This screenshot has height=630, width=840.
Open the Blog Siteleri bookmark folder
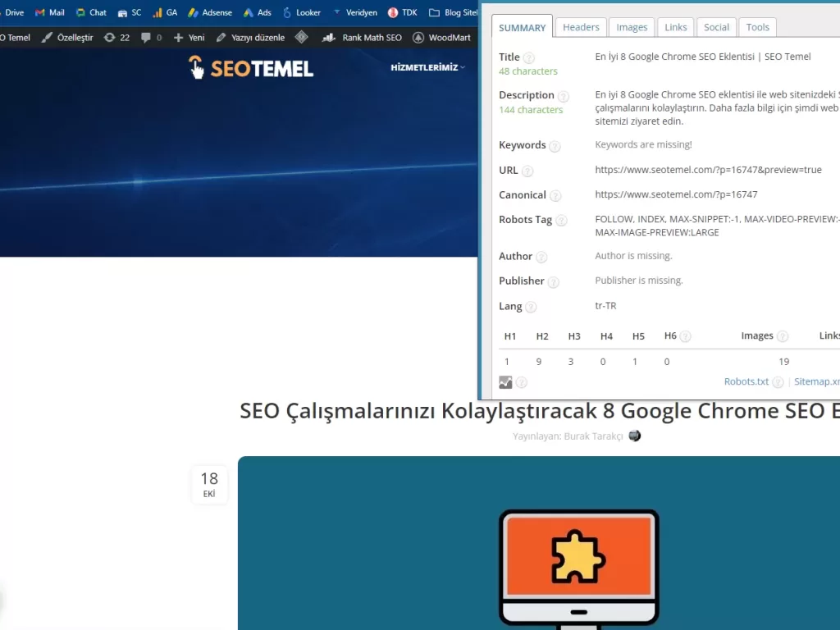[453, 12]
